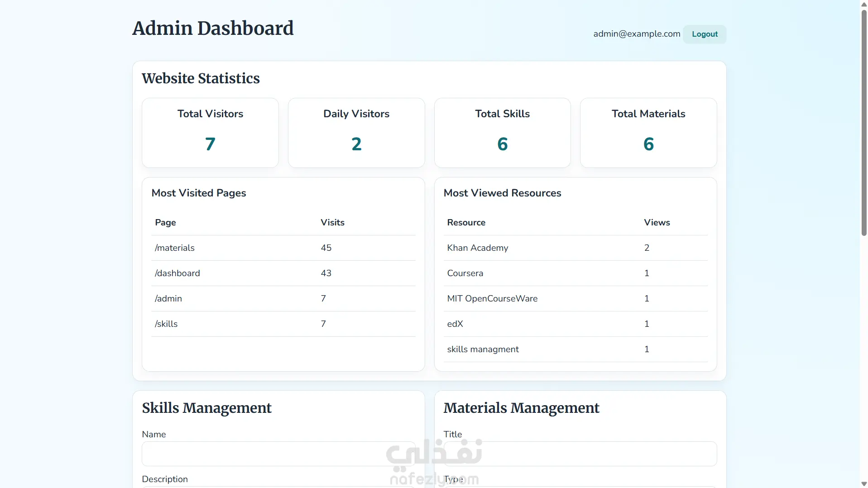Viewport: 868px width, 488px height.
Task: Select the Total Skills statistic card
Action: pyautogui.click(x=502, y=133)
